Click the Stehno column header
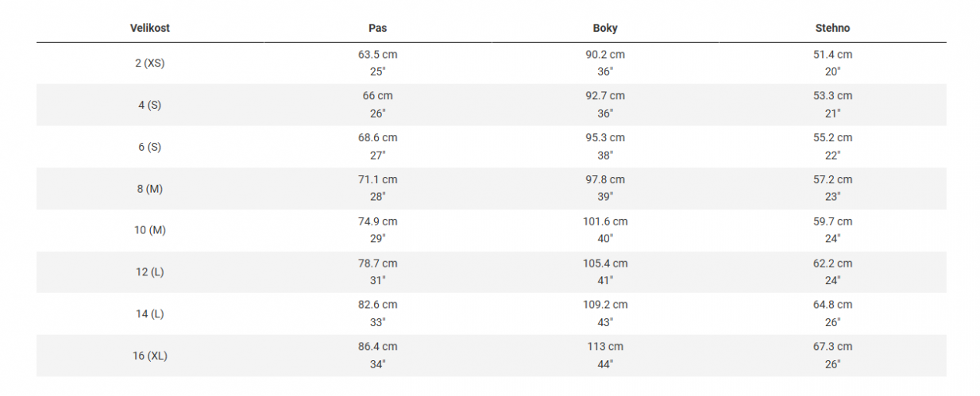Viewport: 980px width, 396px height. point(832,28)
